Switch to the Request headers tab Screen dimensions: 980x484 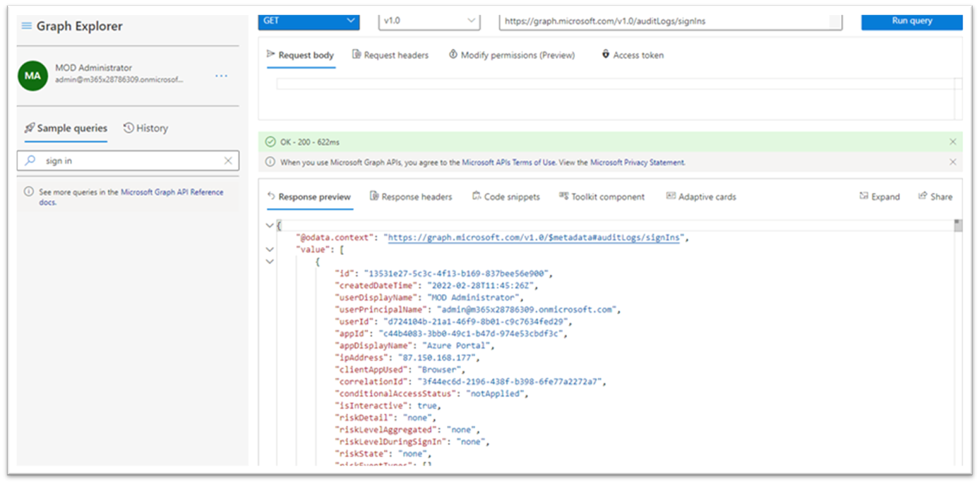point(390,55)
